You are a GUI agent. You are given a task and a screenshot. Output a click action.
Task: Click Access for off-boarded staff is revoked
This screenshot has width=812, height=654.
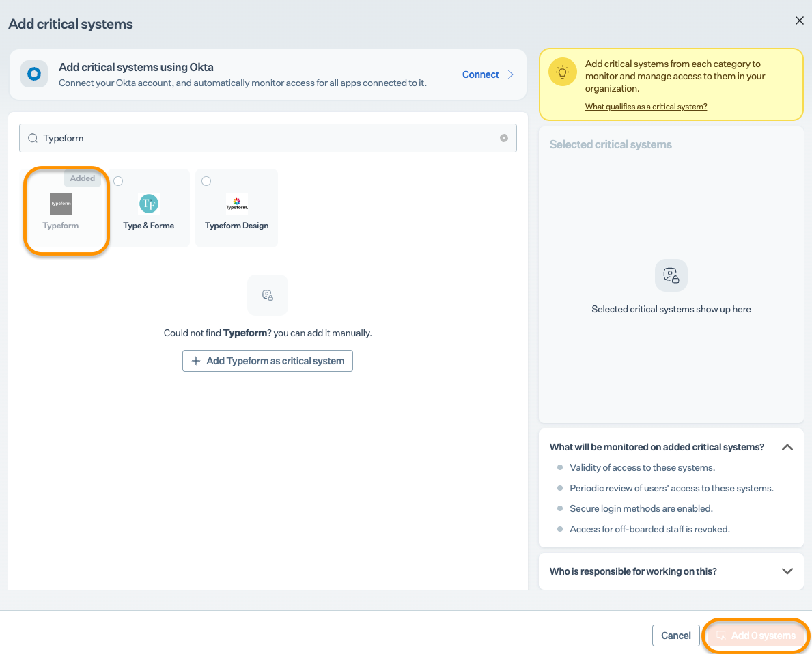click(650, 530)
